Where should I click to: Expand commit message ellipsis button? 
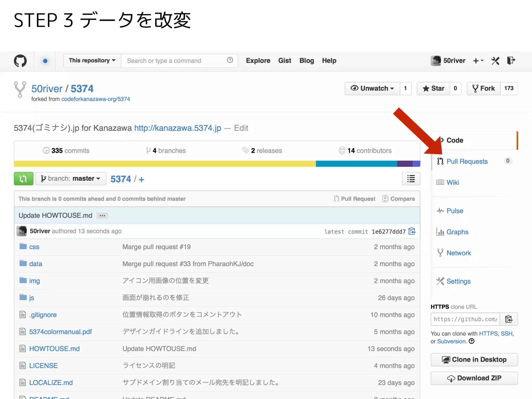tap(102, 216)
